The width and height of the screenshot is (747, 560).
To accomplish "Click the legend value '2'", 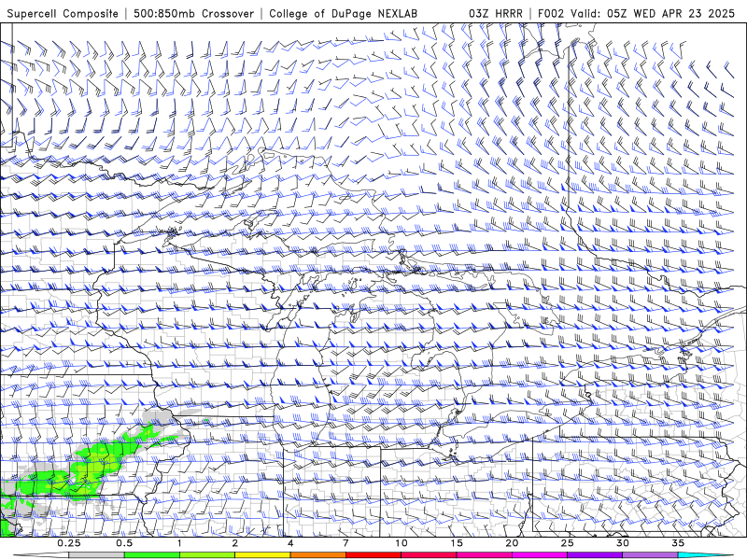I will [x=235, y=543].
